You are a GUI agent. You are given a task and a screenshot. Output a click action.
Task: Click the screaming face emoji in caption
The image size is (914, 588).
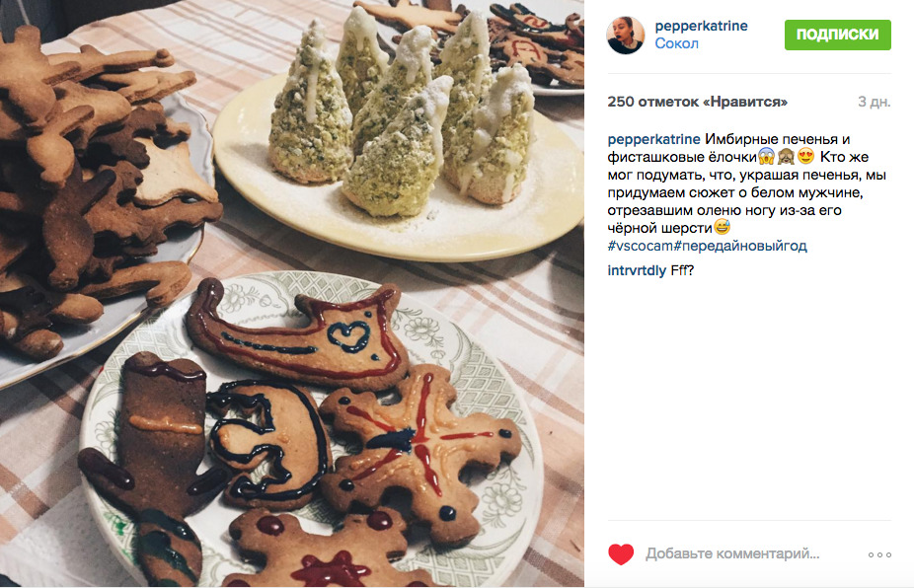pos(766,156)
